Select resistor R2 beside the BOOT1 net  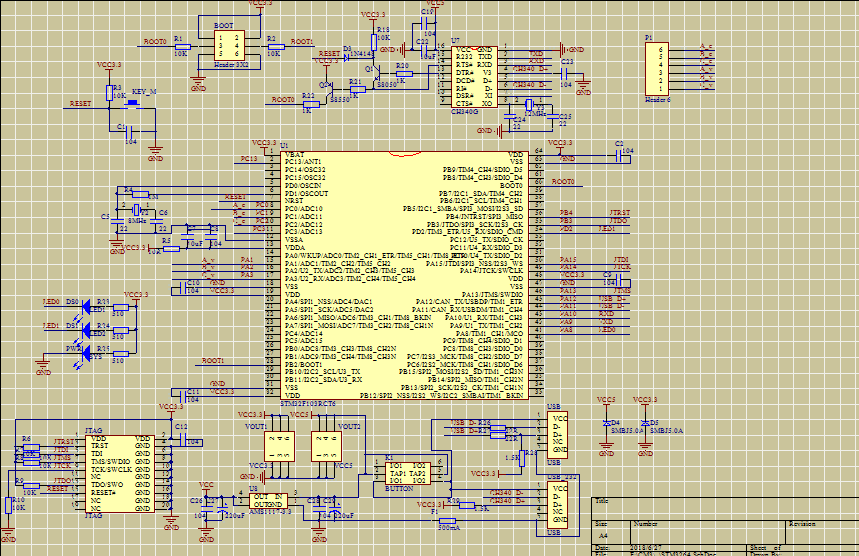pyautogui.click(x=277, y=47)
